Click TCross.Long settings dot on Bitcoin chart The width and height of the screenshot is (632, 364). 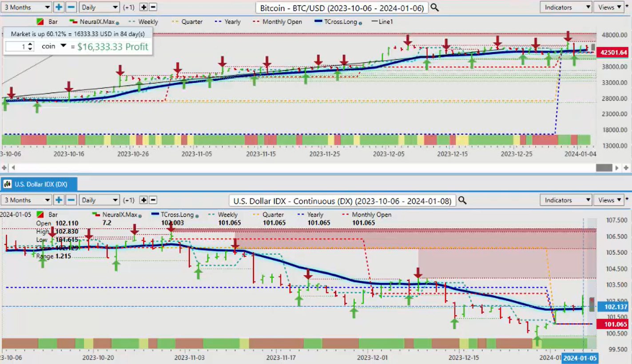coord(360,23)
